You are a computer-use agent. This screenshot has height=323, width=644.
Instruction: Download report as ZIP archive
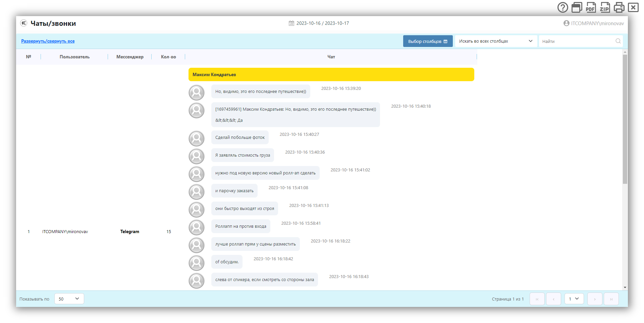click(605, 7)
